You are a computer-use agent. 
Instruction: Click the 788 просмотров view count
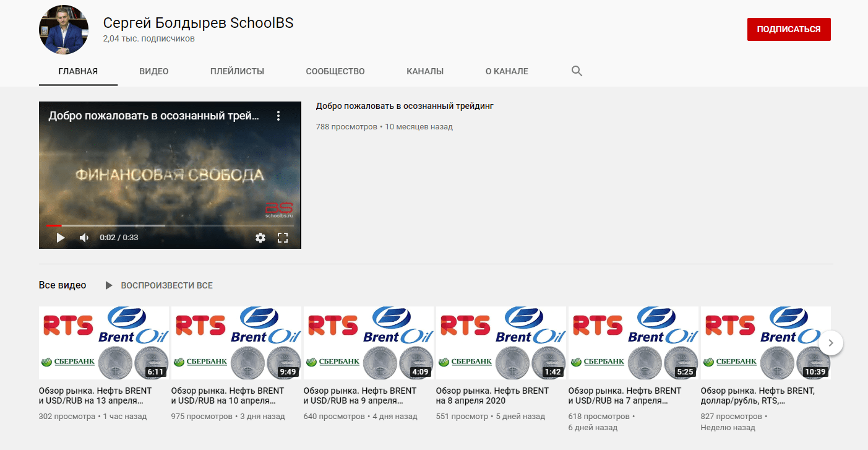[x=346, y=127]
